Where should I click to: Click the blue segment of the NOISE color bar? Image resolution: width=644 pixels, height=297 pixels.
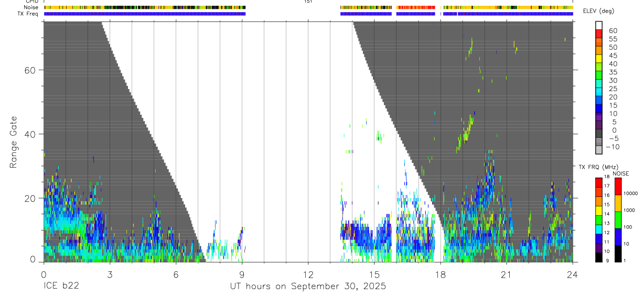(618, 237)
